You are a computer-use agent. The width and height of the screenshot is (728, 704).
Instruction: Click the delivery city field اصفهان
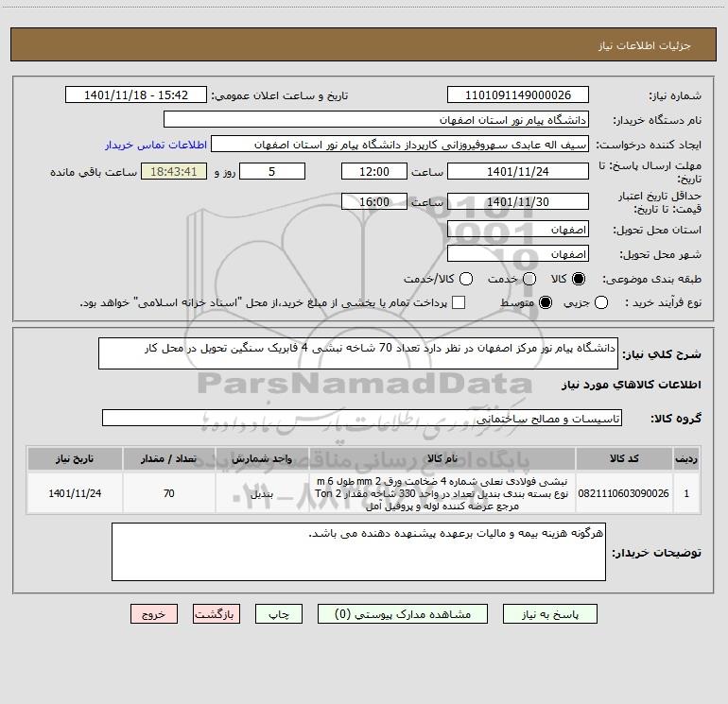518,254
